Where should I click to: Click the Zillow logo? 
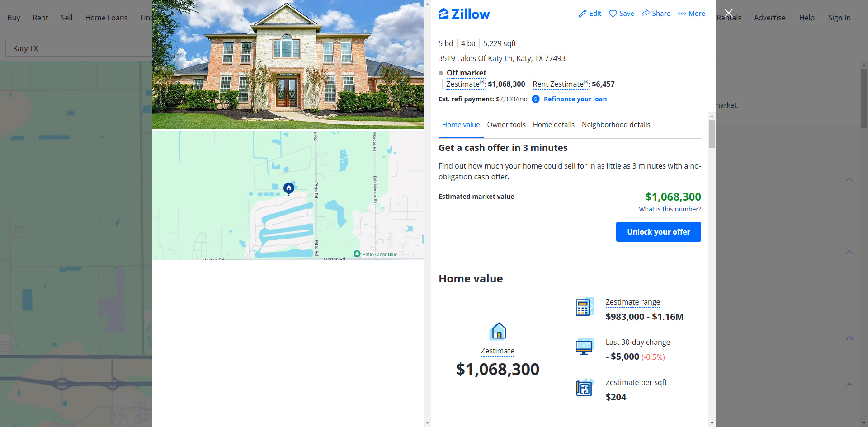464,14
